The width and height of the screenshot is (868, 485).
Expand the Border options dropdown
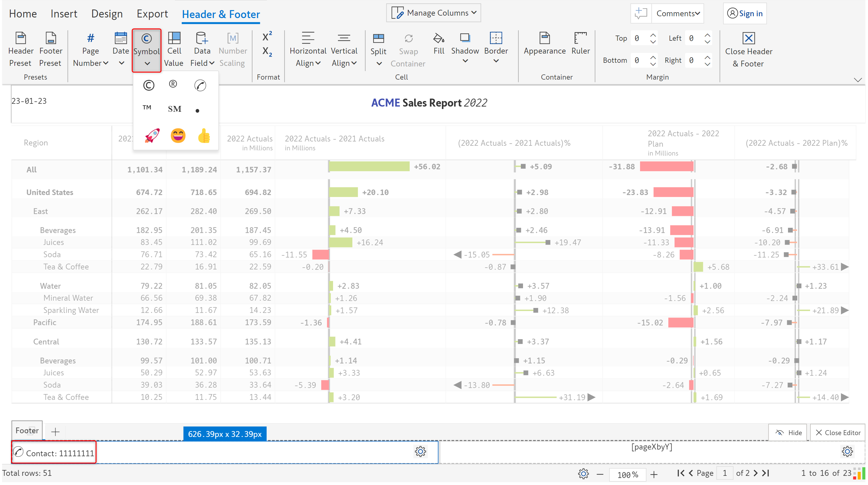(x=496, y=61)
